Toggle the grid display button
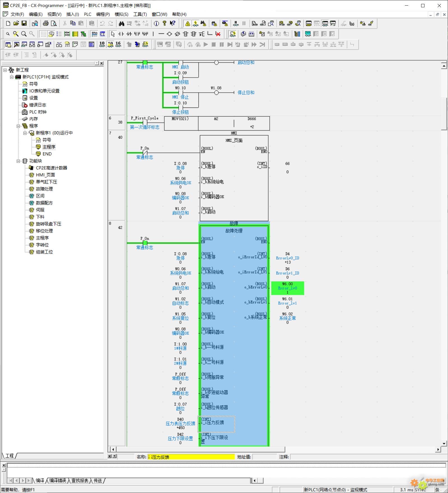 [x=43, y=34]
